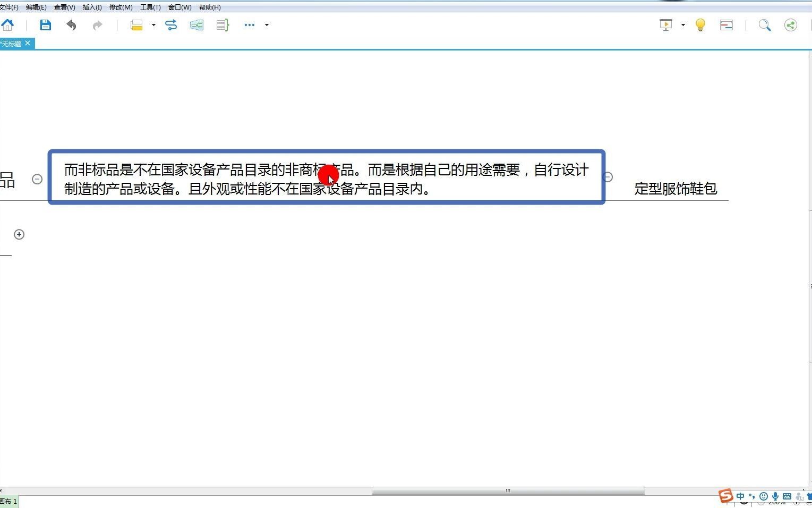Save the mind map with the floppy disk icon
Viewport: 812px width, 508px height.
45,24
